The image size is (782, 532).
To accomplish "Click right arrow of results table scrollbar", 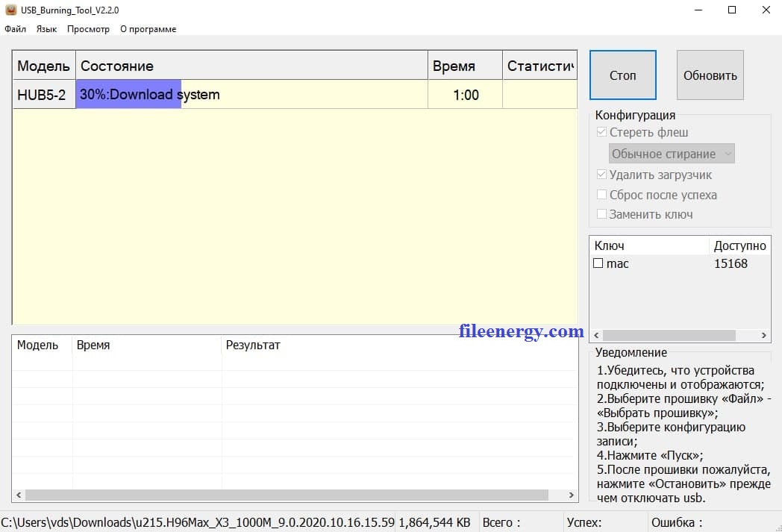I will click(x=571, y=495).
